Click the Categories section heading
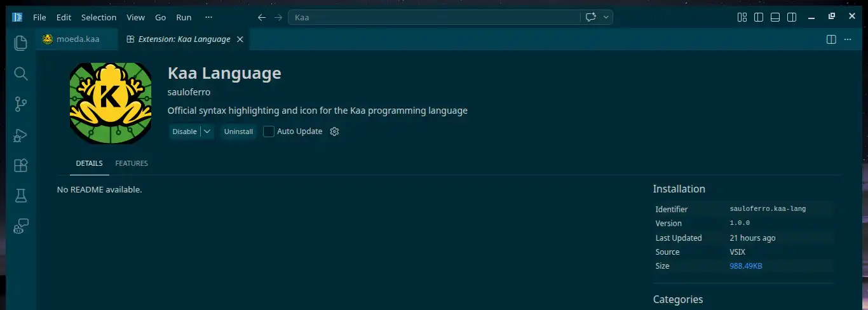 [678, 299]
